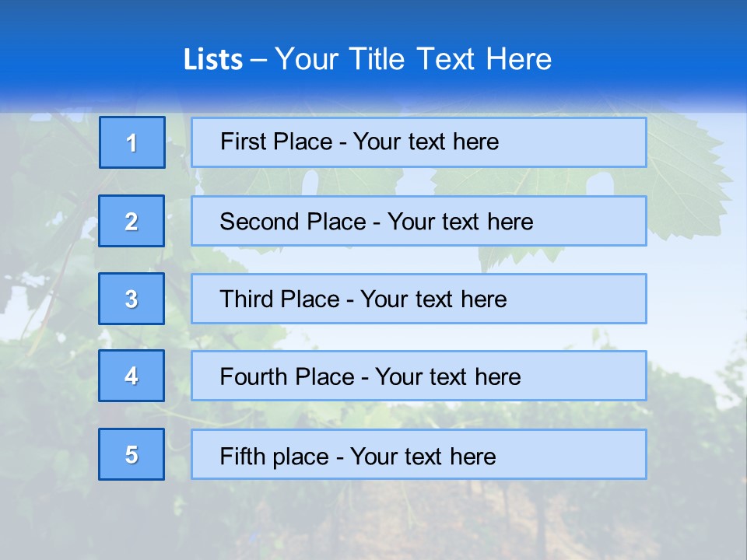
Task: Select the number 1 box
Action: (x=132, y=142)
